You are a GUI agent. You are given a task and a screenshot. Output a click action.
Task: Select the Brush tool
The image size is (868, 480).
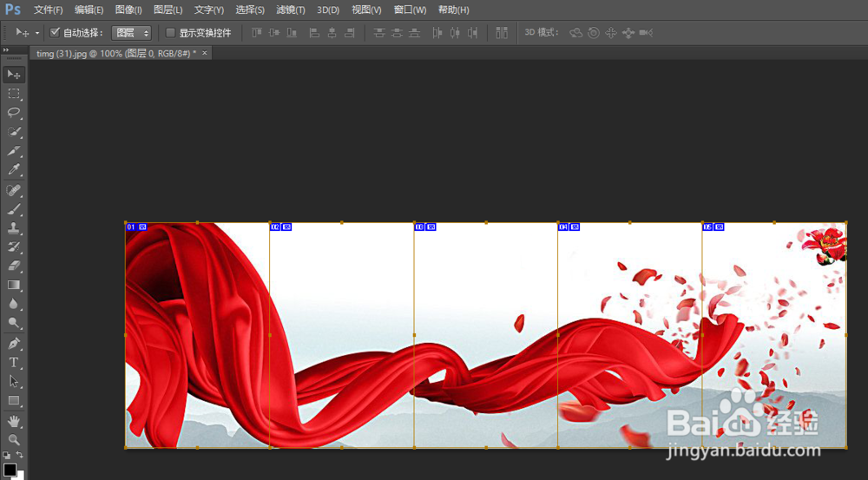14,209
